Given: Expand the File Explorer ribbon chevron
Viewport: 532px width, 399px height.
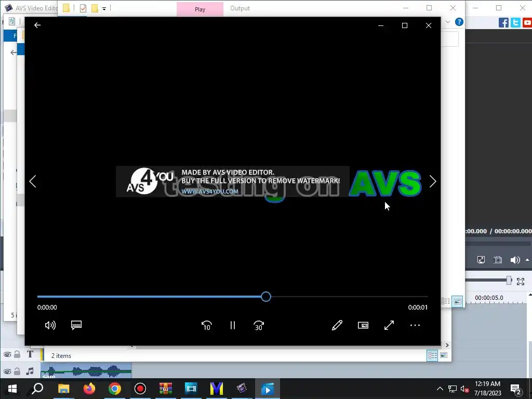Looking at the screenshot, I should tap(447, 22).
